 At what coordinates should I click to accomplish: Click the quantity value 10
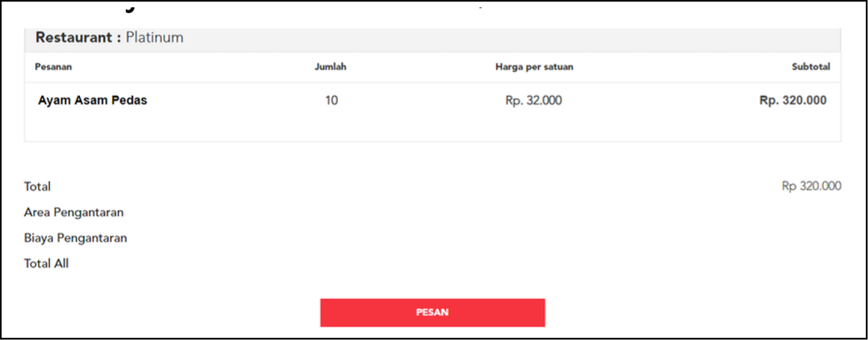point(331,101)
